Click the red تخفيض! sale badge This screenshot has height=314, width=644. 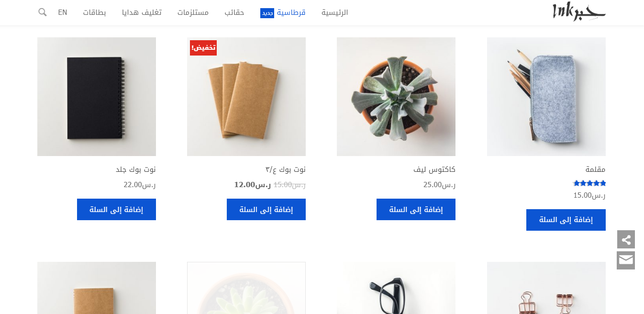(203, 48)
